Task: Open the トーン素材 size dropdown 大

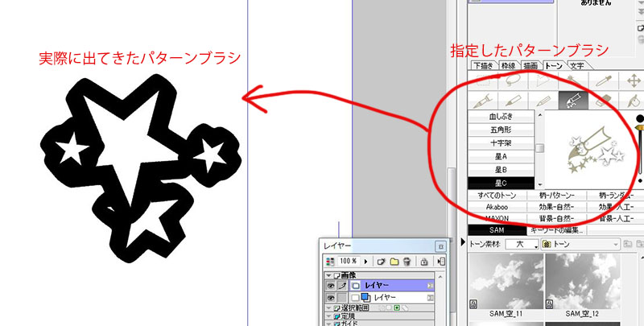Action: [522, 244]
